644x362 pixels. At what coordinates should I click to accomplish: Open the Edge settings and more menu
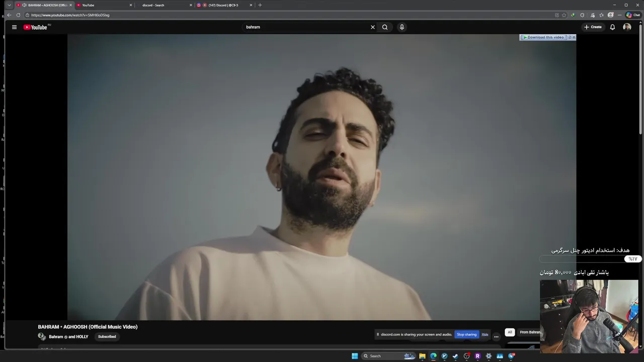(619, 15)
